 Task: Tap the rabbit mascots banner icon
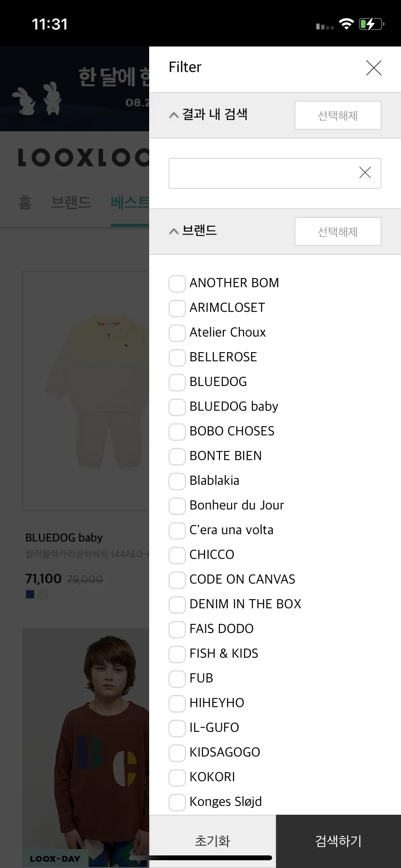click(37, 98)
